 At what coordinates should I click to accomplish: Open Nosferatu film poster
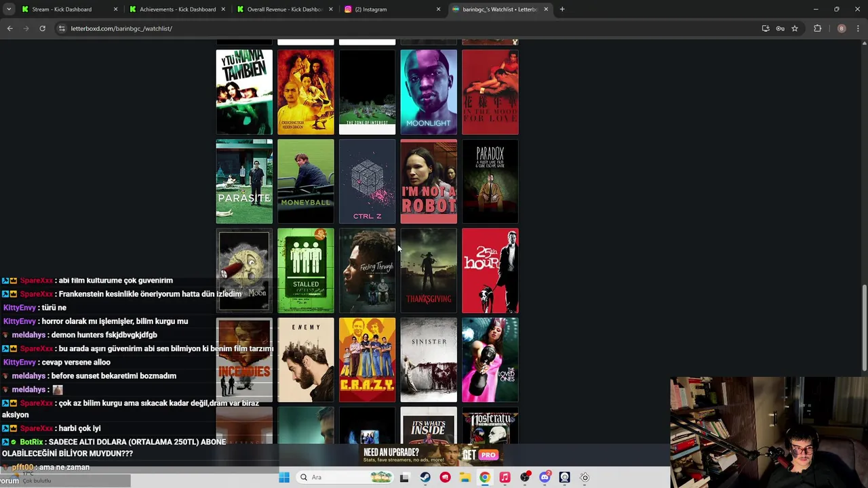pyautogui.click(x=490, y=426)
